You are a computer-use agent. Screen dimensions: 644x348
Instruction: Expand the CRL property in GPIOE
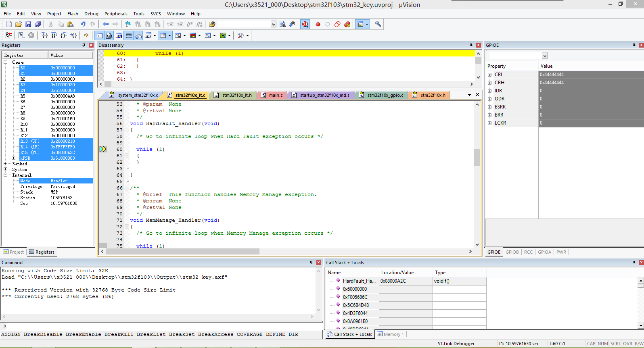[x=490, y=75]
